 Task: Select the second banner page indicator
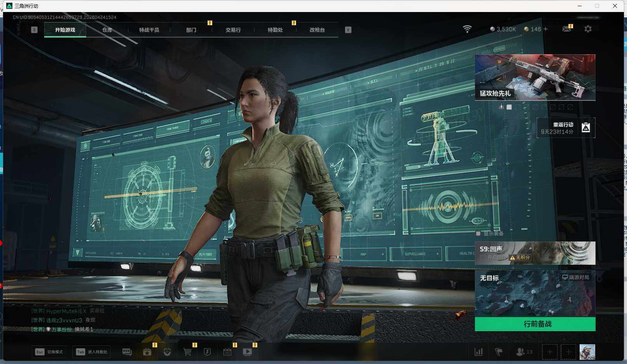point(518,107)
